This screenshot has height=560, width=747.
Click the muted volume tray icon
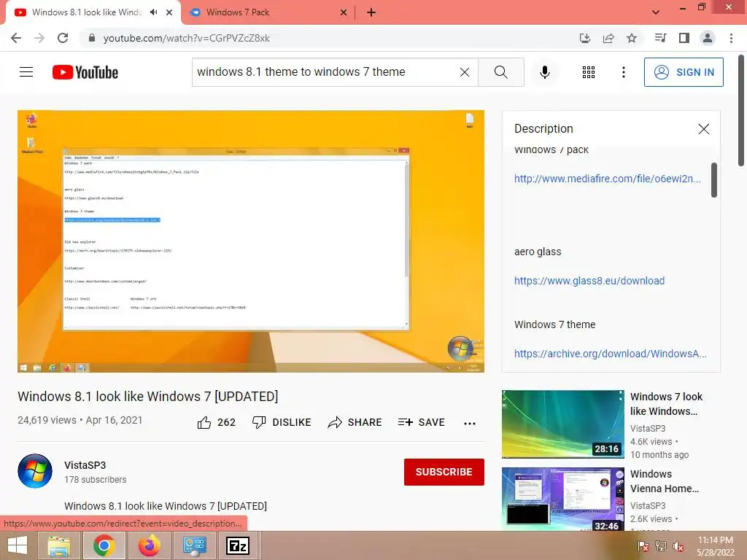pos(678,546)
